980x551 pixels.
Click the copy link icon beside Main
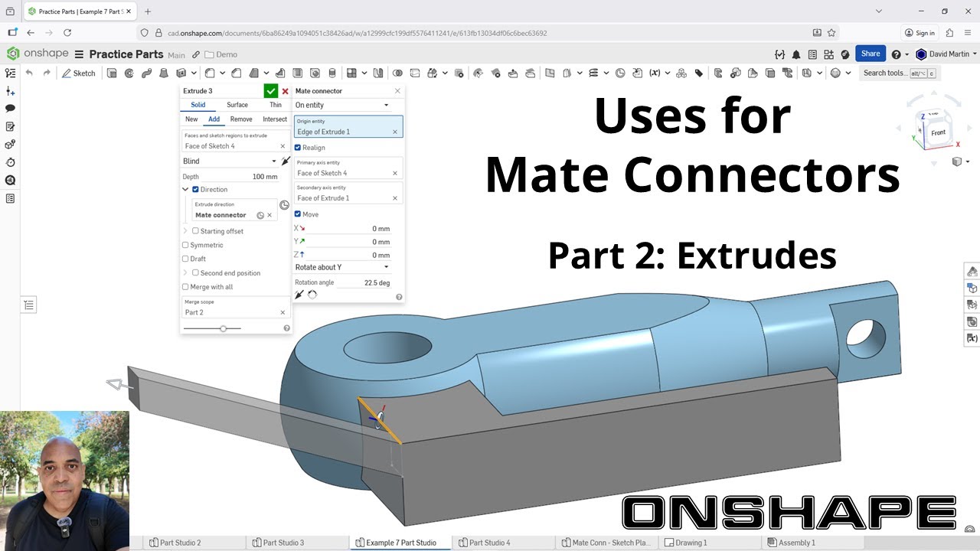(196, 54)
